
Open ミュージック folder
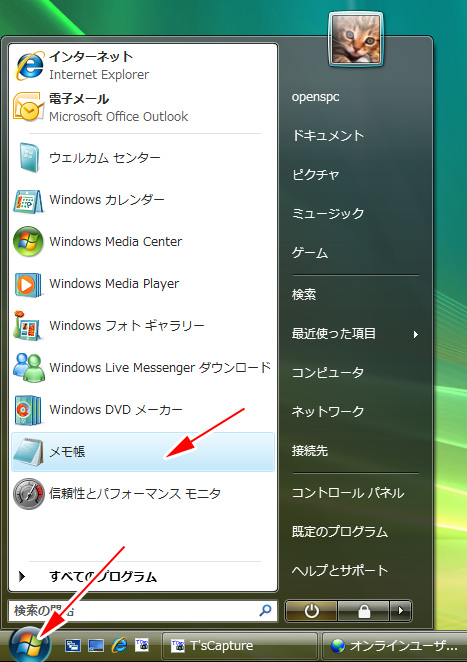coord(328,214)
